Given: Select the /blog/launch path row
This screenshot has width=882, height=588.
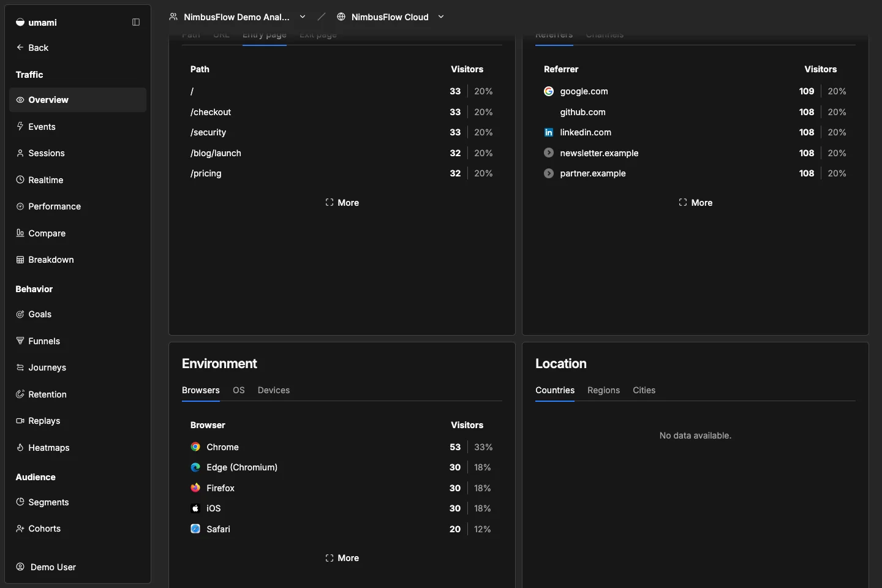Looking at the screenshot, I should click(342, 153).
